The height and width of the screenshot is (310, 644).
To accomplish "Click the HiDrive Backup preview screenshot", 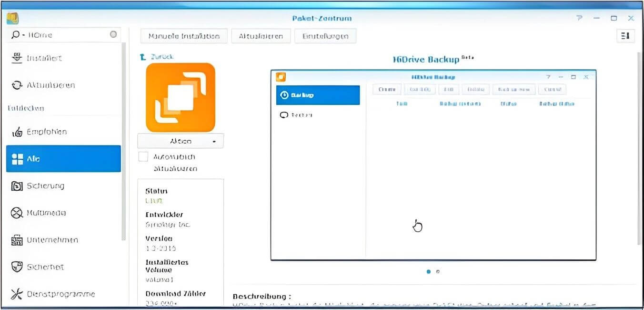I will point(433,165).
